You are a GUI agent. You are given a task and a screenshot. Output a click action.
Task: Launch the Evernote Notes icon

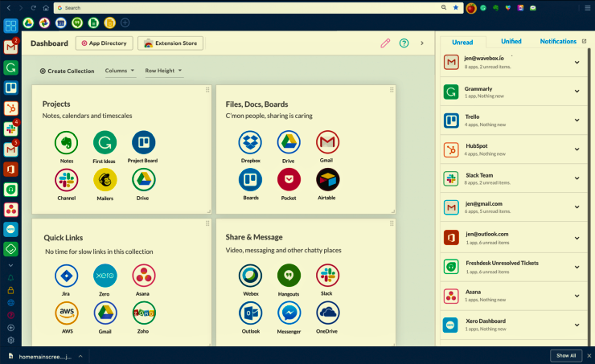tap(67, 143)
